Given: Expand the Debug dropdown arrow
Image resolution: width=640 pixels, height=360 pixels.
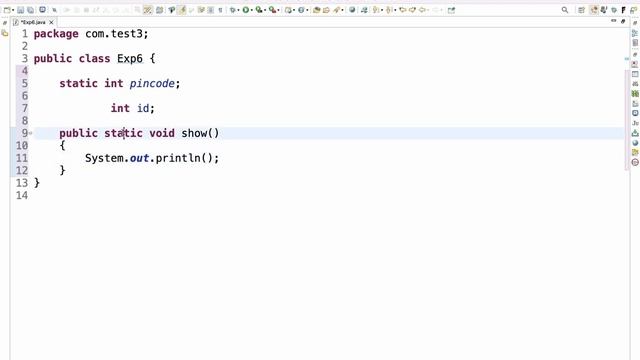Looking at the screenshot, I should 238,10.
